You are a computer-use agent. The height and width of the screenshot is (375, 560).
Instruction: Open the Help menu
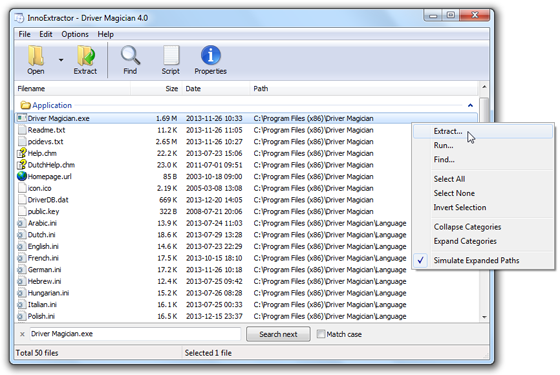tap(106, 34)
